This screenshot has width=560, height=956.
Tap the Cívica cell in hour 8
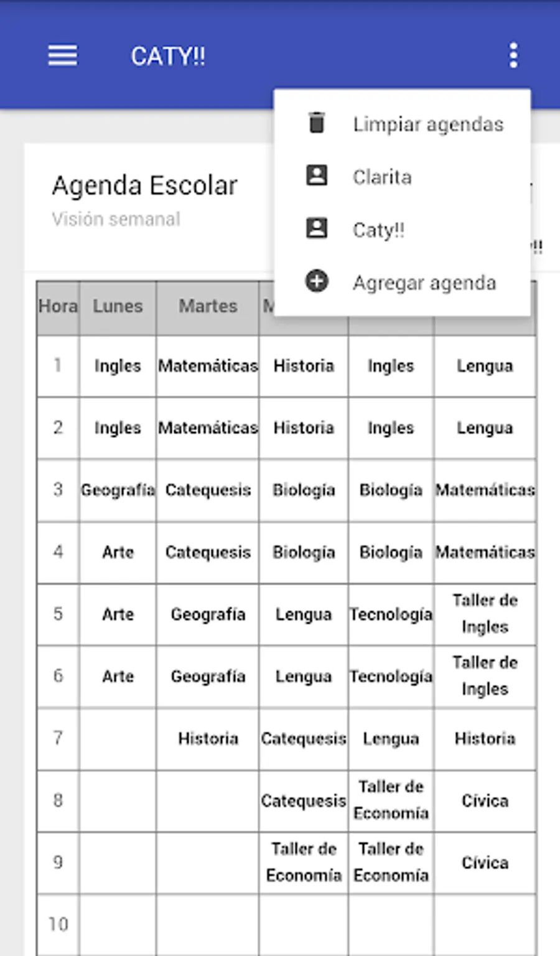[485, 801]
